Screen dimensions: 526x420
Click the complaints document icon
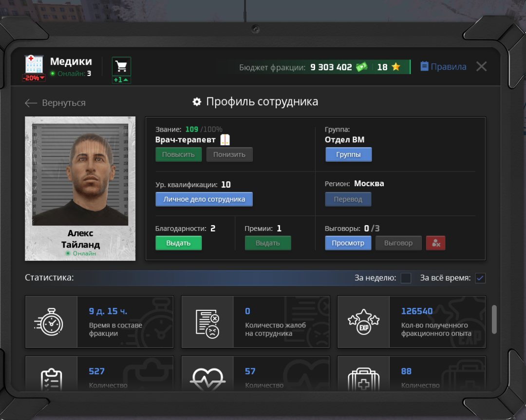(207, 322)
